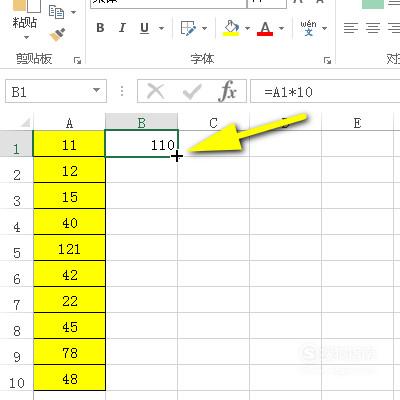The width and height of the screenshot is (400, 400).
Task: Open clipboard (剪贴板) dialog launcher
Action: coord(78,60)
